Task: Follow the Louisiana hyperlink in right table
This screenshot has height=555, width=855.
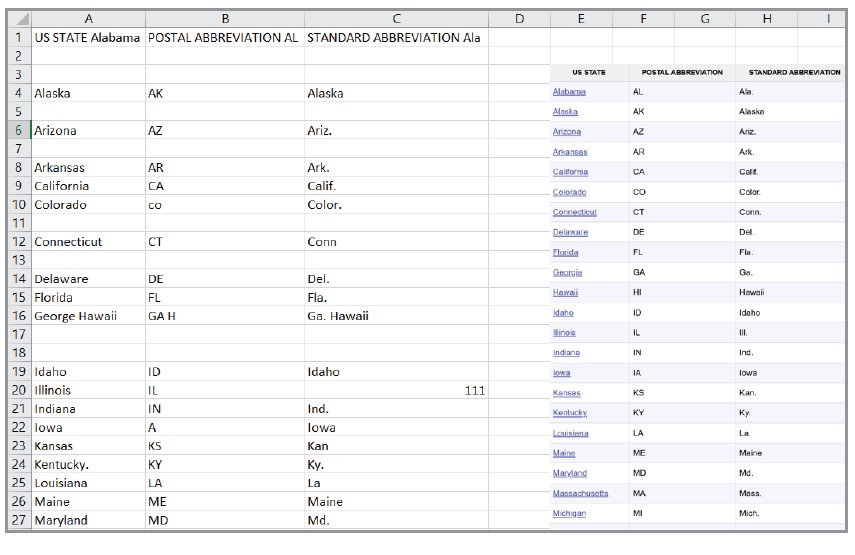Action: point(570,433)
